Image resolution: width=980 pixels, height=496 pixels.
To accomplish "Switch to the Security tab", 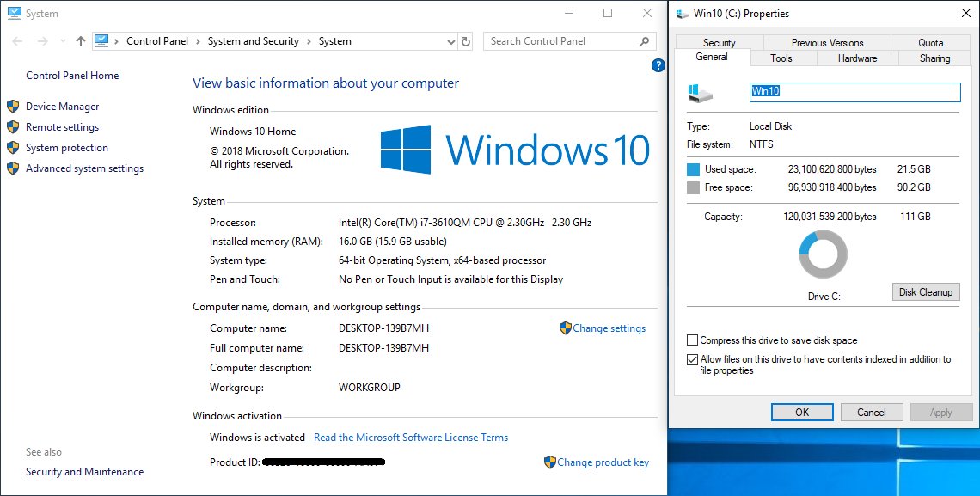I will [x=720, y=42].
